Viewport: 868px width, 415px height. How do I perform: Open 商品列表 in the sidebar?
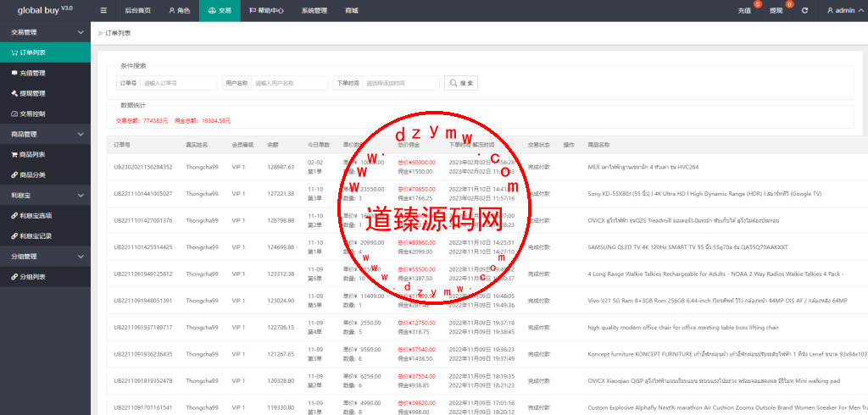[46, 154]
